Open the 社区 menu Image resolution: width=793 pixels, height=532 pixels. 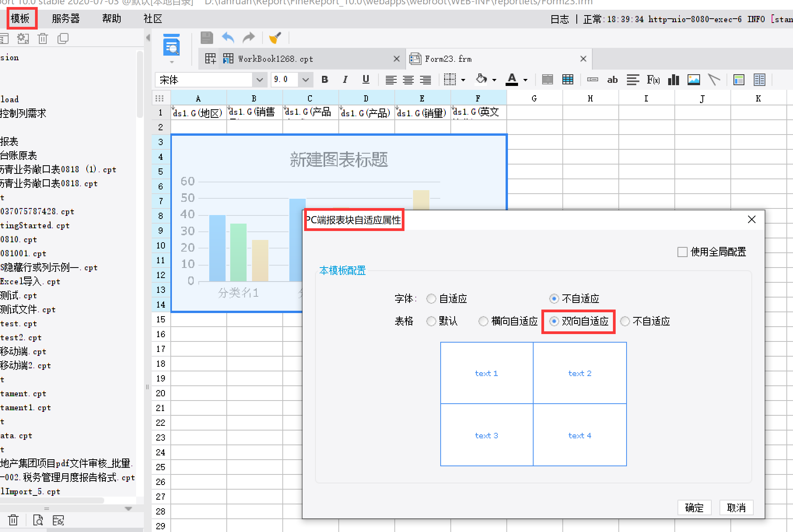point(152,18)
